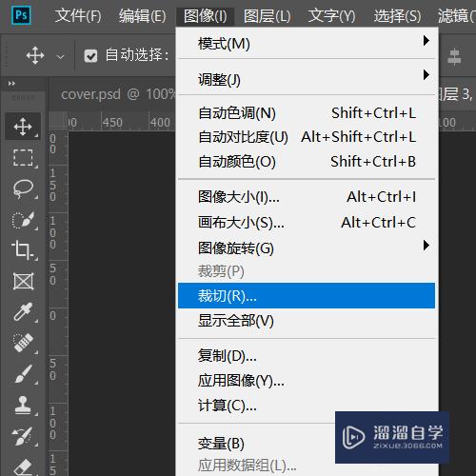Choose 自动色调(N) from the menu
Screen dimensions: 476x476
point(307,113)
